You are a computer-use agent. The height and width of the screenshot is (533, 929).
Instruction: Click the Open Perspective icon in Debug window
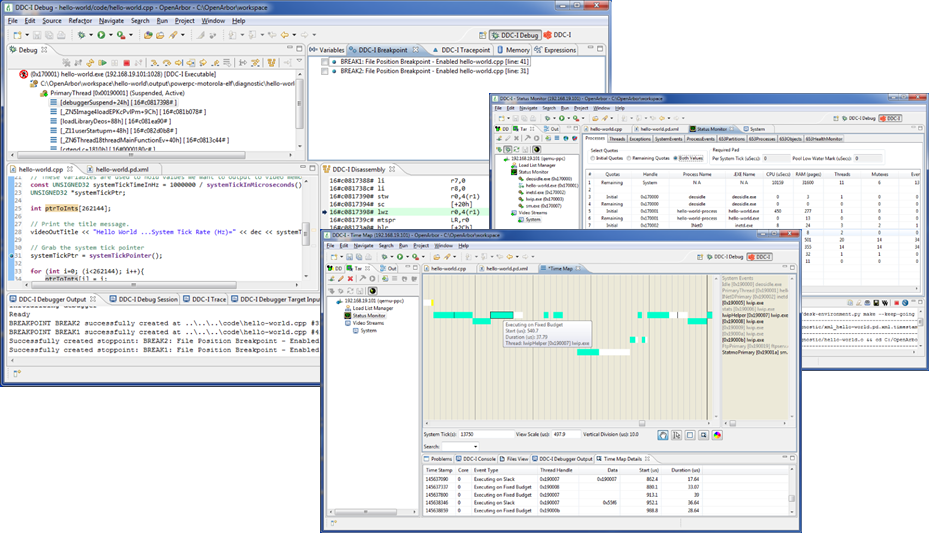(482, 35)
